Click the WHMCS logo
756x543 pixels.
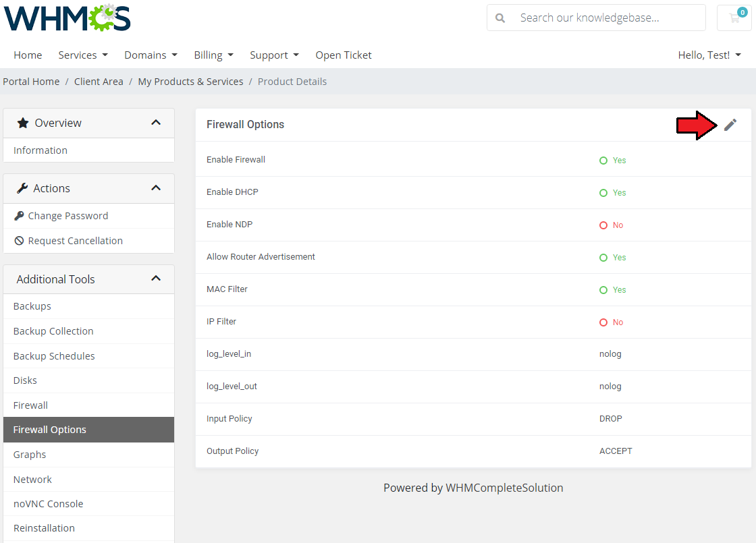click(67, 18)
